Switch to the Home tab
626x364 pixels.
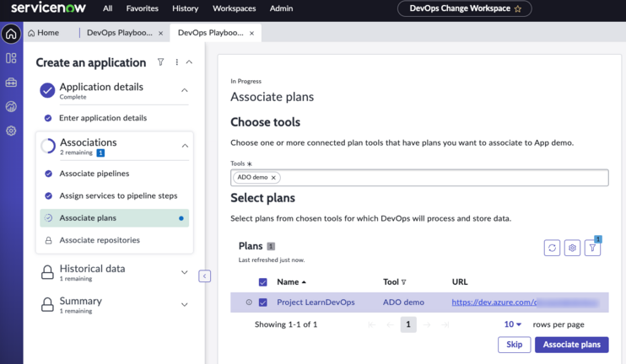click(43, 33)
